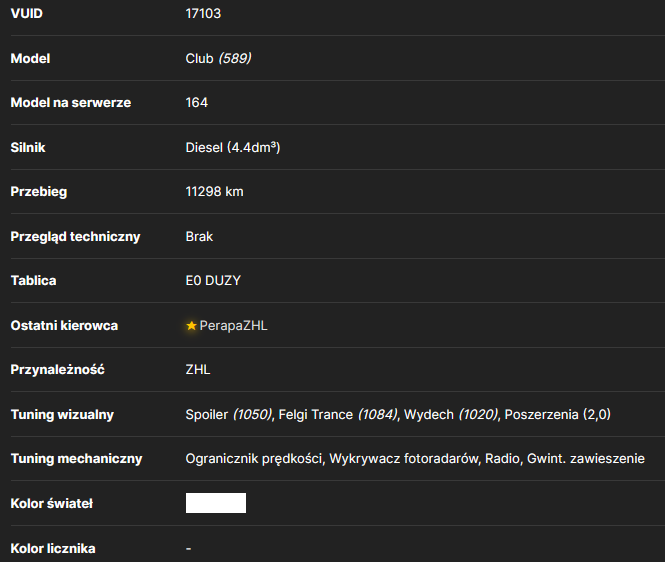Image resolution: width=665 pixels, height=562 pixels.
Task: Click the Tuning mechaniczny label
Action: (76, 459)
